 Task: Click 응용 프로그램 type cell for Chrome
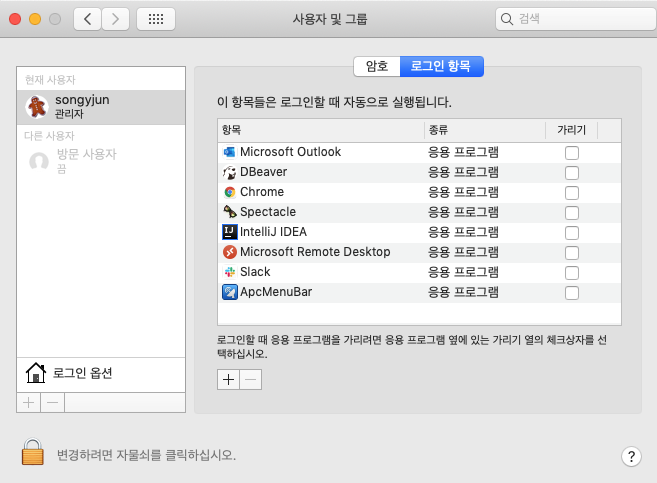point(463,192)
